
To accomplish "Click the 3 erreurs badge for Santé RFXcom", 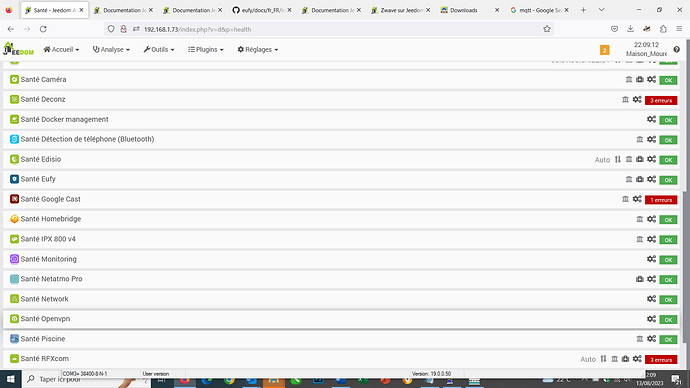I will pyautogui.click(x=661, y=360).
